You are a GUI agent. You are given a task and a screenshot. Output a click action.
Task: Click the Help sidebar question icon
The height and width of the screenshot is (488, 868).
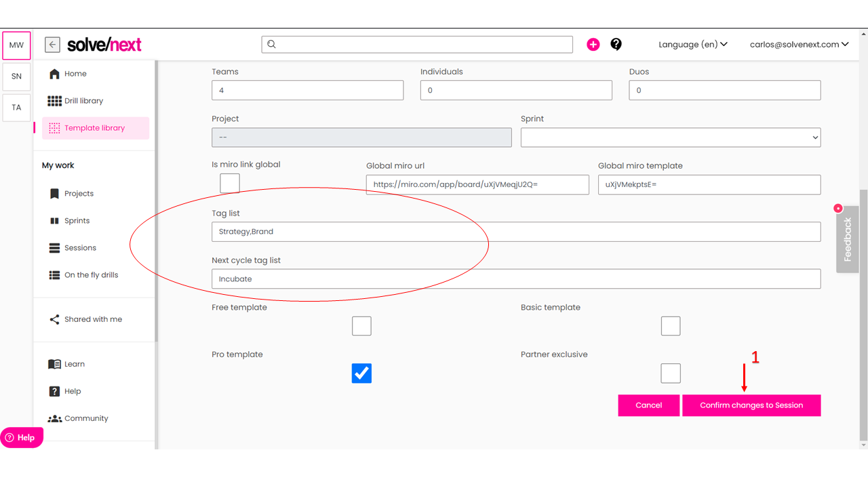[55, 391]
